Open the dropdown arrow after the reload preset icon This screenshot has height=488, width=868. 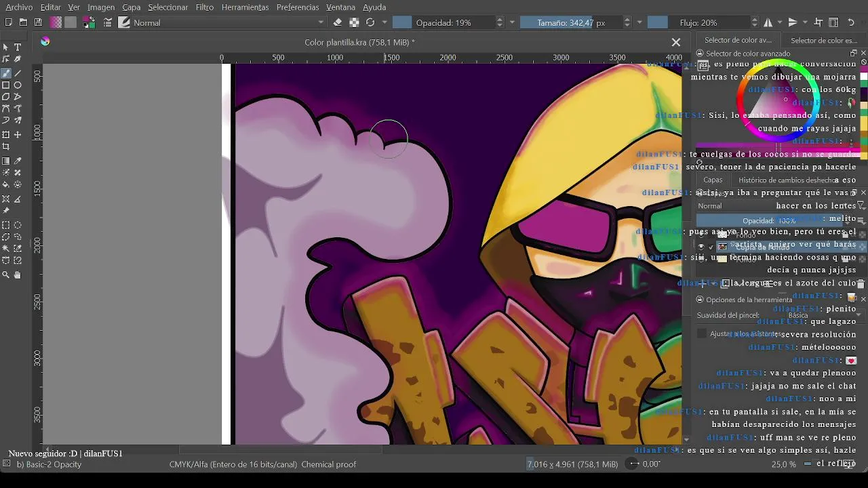pos(384,22)
